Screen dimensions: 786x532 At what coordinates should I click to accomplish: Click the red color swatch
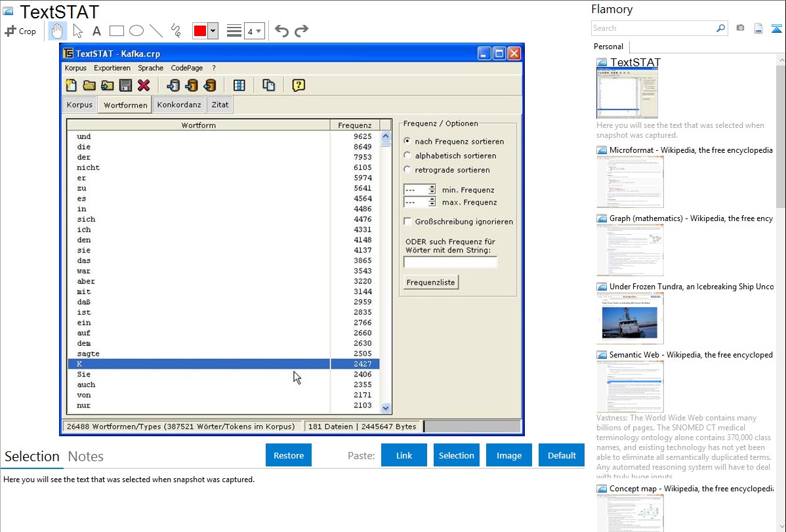(199, 31)
